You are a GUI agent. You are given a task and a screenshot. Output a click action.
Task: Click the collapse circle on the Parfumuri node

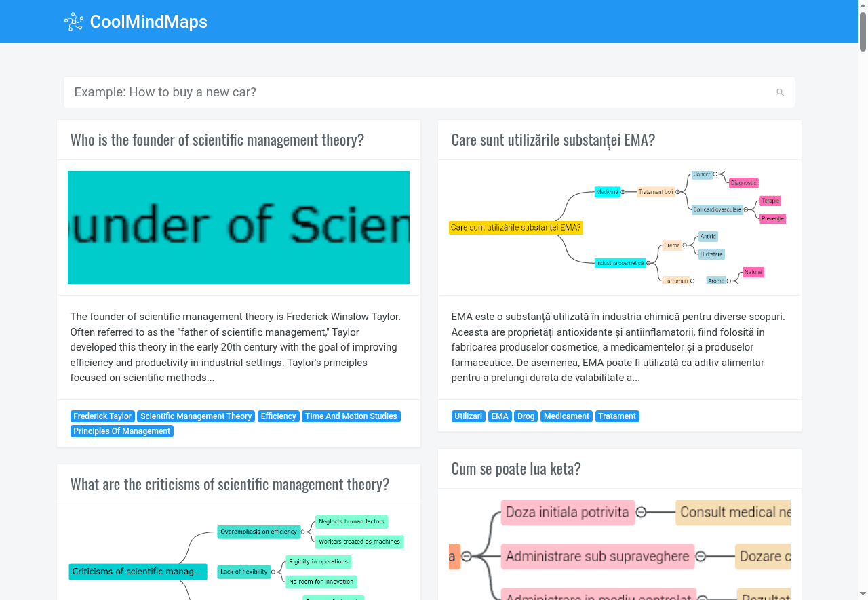point(692,281)
